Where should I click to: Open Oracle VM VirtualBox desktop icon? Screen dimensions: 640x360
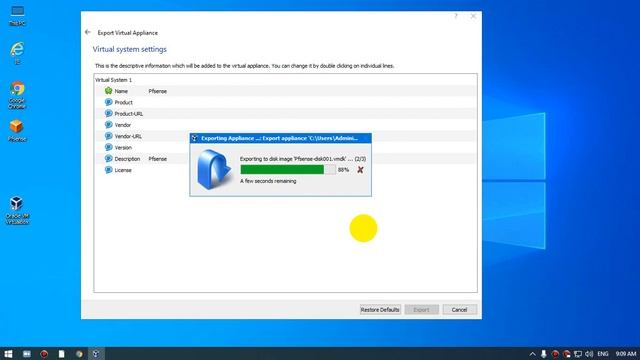tap(17, 211)
